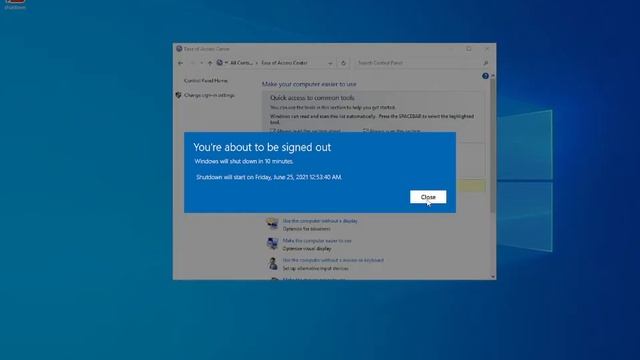This screenshot has width=640, height=360.
Task: Open the shutdown shortcut on the desktop
Action: pos(15,4)
